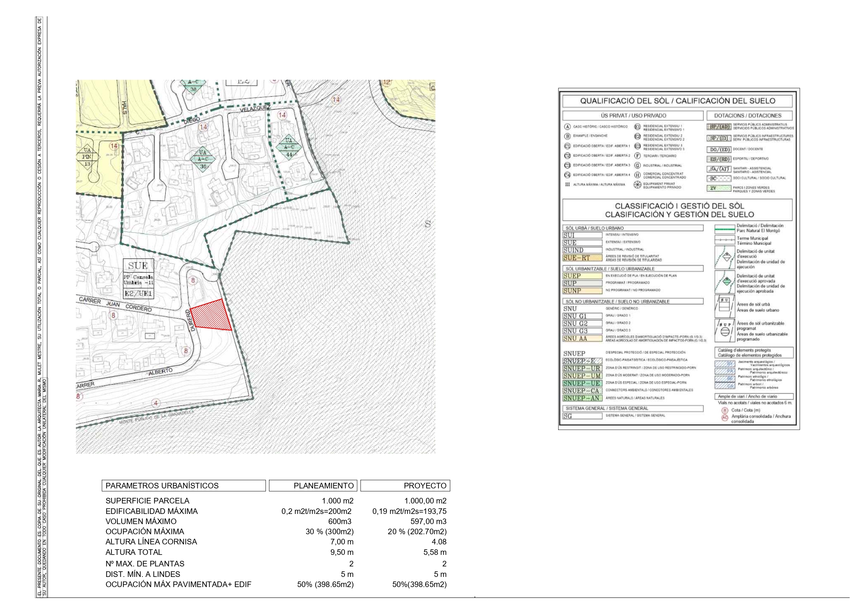
Task: Click the DIST. MÍN. A LINDES row label
Action: tap(143, 574)
